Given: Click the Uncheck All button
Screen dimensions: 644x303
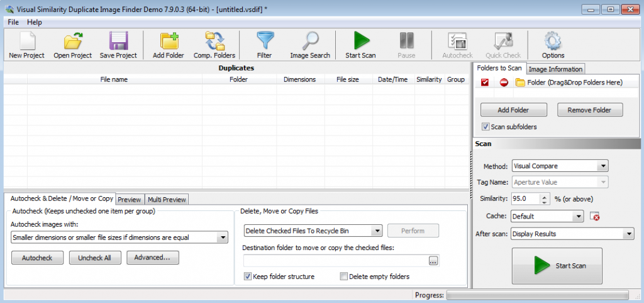Looking at the screenshot, I should 95,258.
